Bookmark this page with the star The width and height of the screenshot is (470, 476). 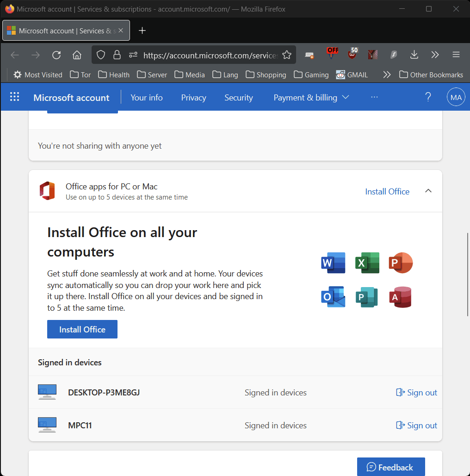286,55
